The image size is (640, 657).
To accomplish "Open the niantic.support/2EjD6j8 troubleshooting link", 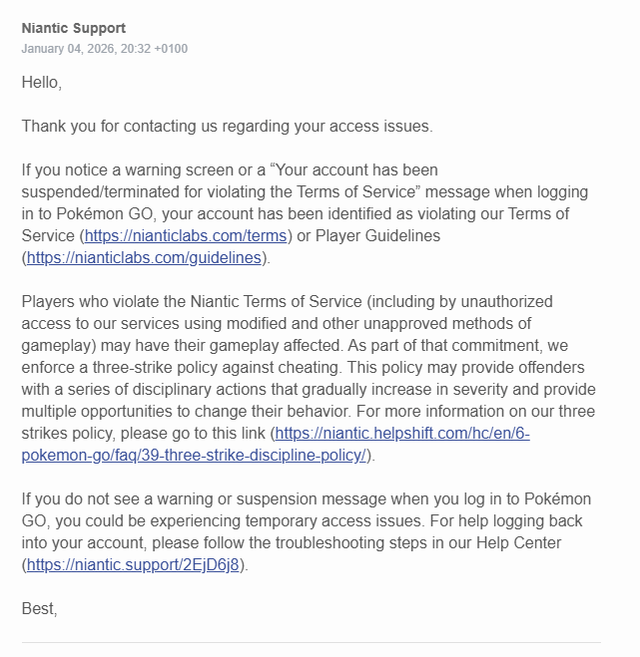I will tap(133, 564).
